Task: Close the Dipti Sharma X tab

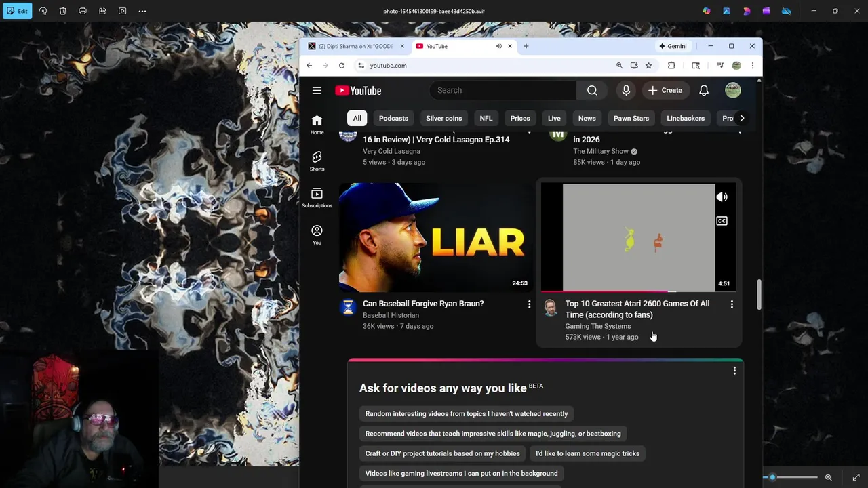Action: (x=402, y=46)
